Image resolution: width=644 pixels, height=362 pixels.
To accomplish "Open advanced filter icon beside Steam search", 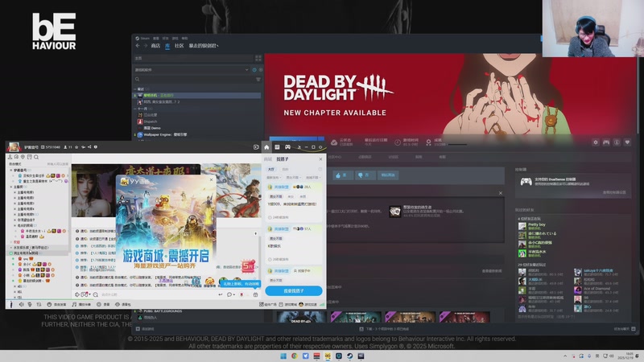I will click(258, 79).
